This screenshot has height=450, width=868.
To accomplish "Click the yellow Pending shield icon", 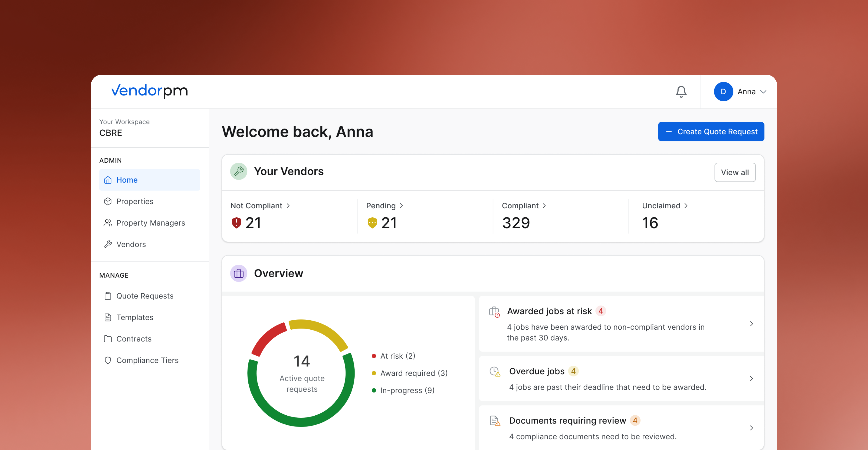I will (x=372, y=223).
